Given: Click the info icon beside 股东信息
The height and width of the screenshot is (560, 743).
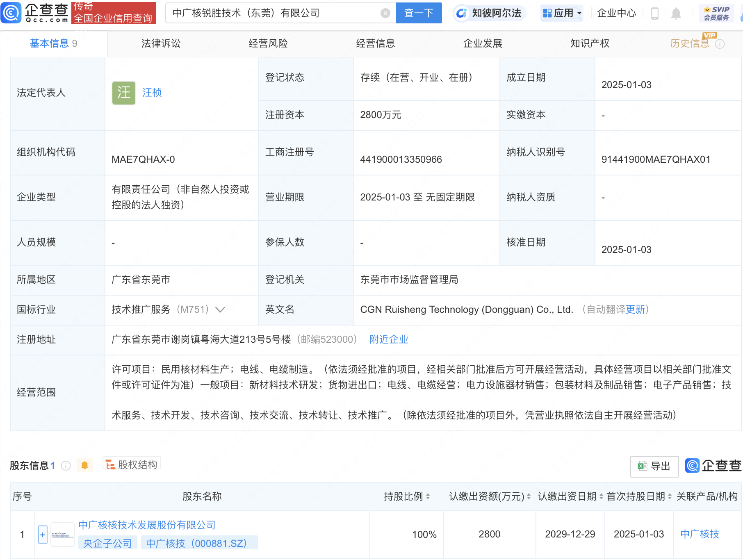Looking at the screenshot, I should (66, 466).
